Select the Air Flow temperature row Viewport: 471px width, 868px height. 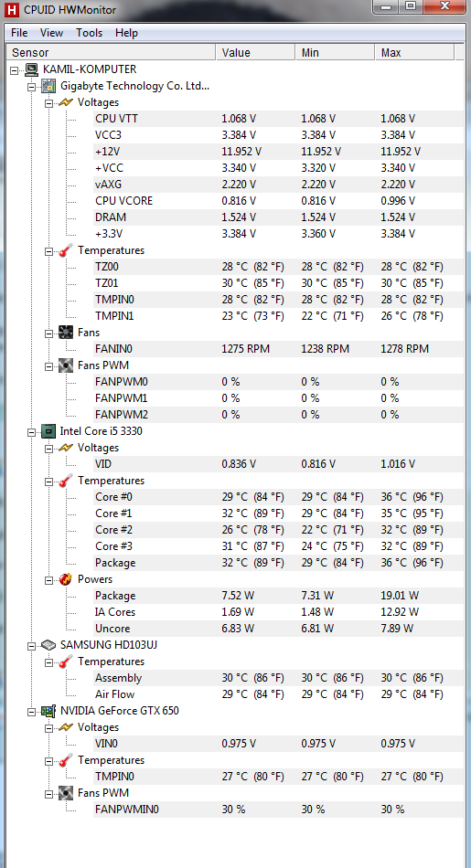click(278, 694)
